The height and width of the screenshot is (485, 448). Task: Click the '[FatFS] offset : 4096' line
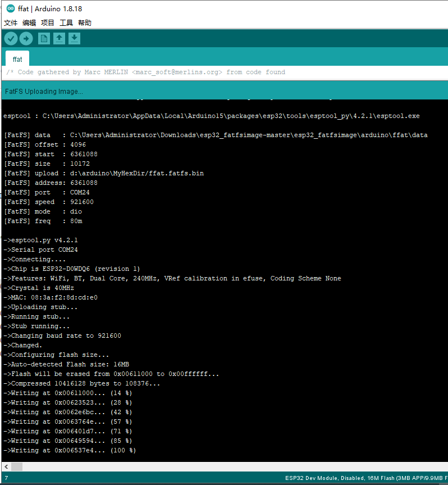coord(45,145)
